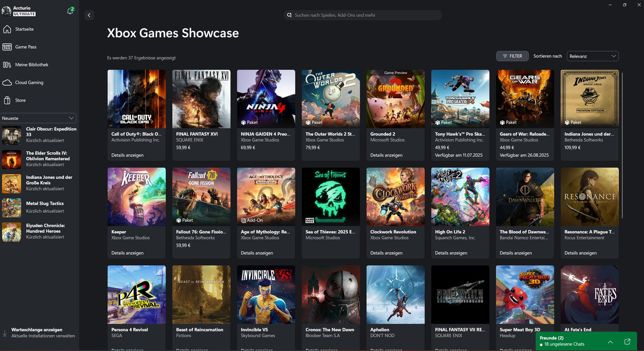Click the Store bag icon
The image size is (644, 351).
click(x=7, y=100)
